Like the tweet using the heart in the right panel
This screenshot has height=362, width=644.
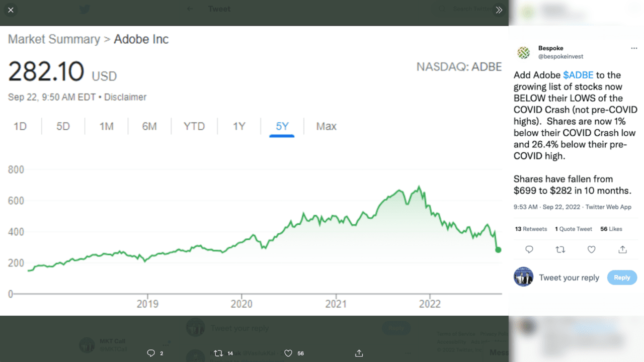click(x=592, y=249)
